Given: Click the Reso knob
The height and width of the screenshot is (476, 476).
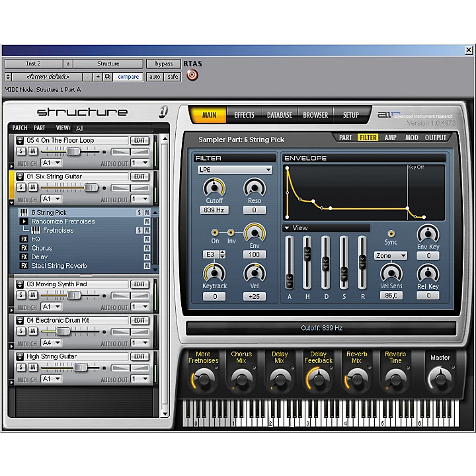Looking at the screenshot, I should pos(255,188).
